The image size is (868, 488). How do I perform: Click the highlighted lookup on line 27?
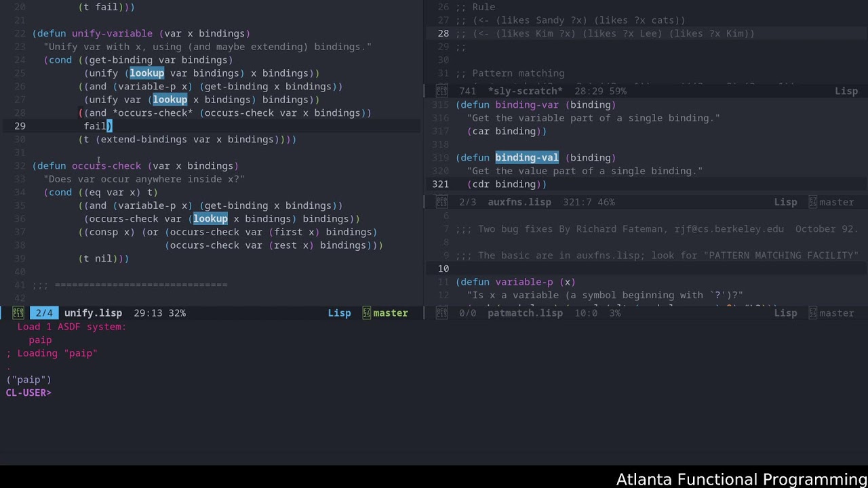[170, 100]
